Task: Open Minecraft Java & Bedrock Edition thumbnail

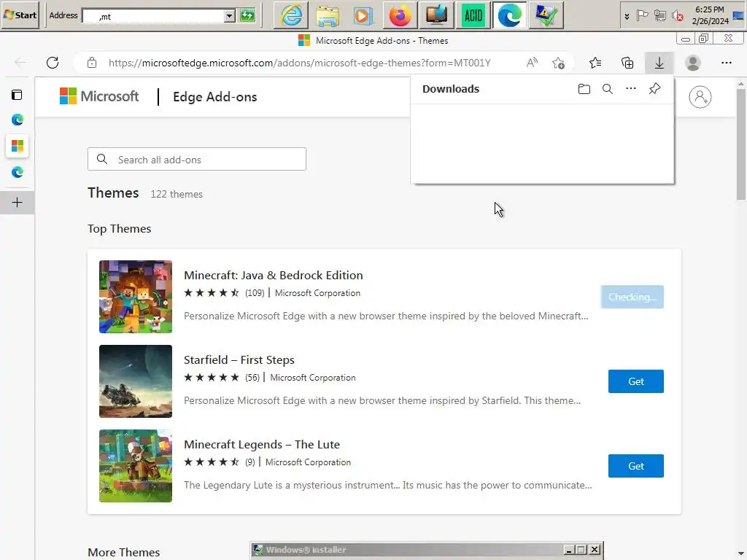Action: (136, 297)
